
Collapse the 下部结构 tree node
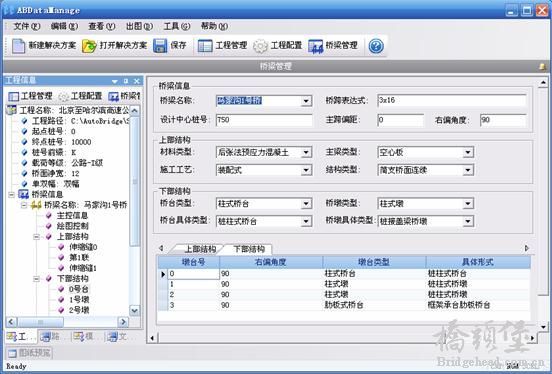click(x=36, y=279)
